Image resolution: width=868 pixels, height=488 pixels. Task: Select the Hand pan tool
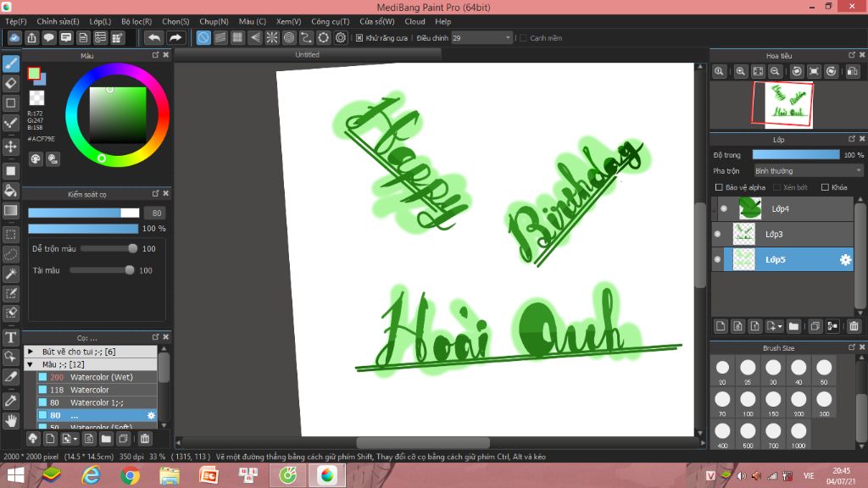10,421
